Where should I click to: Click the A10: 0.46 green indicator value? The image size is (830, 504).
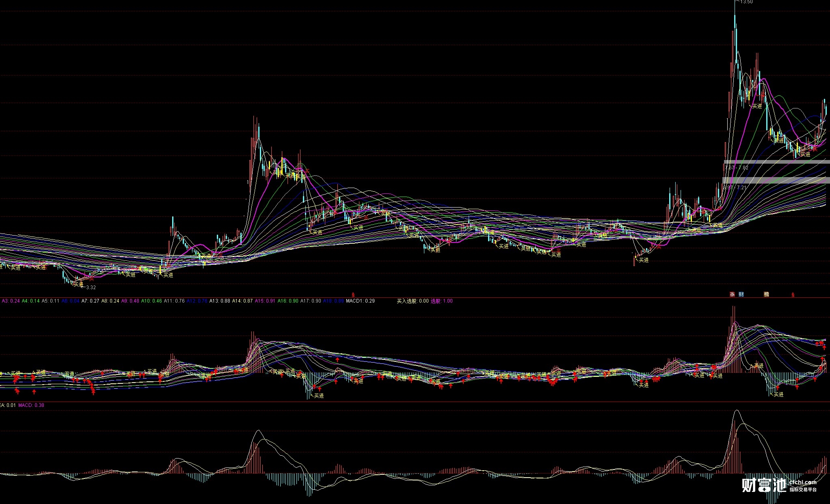[151, 301]
